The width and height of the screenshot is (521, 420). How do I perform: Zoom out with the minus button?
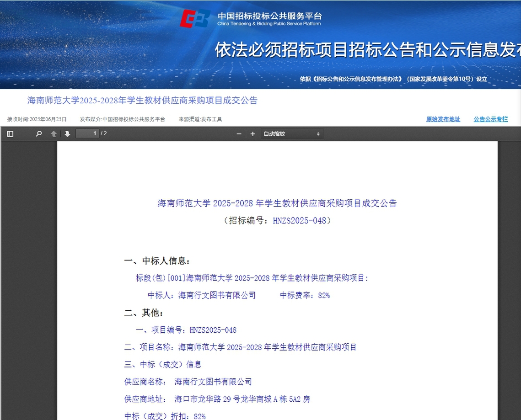pyautogui.click(x=239, y=134)
